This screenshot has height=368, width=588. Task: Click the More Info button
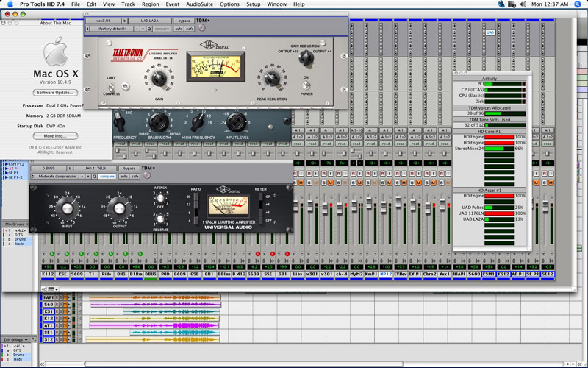(56, 136)
